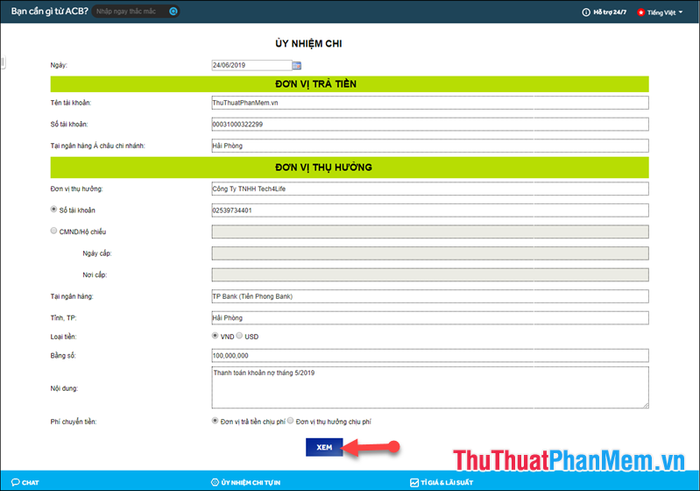Click the payer branch field Hải Phòng
Viewport: 700px width, 491px height.
[430, 146]
